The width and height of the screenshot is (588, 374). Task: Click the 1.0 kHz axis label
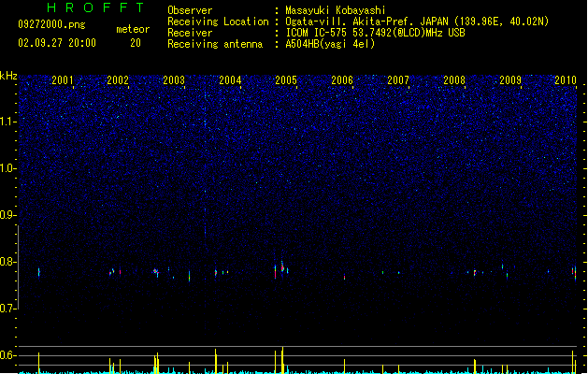(7, 168)
